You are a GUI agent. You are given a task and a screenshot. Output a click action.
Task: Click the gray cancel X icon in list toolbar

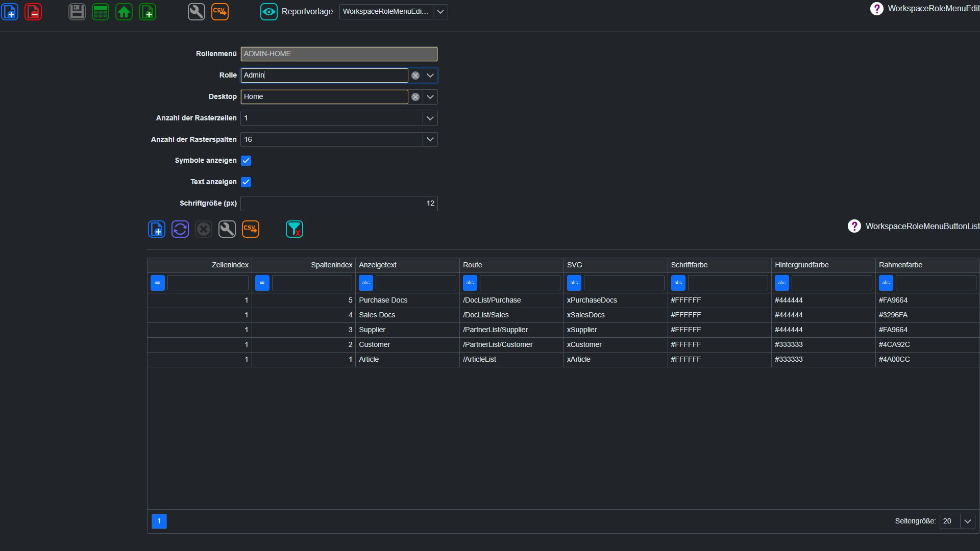[204, 229]
